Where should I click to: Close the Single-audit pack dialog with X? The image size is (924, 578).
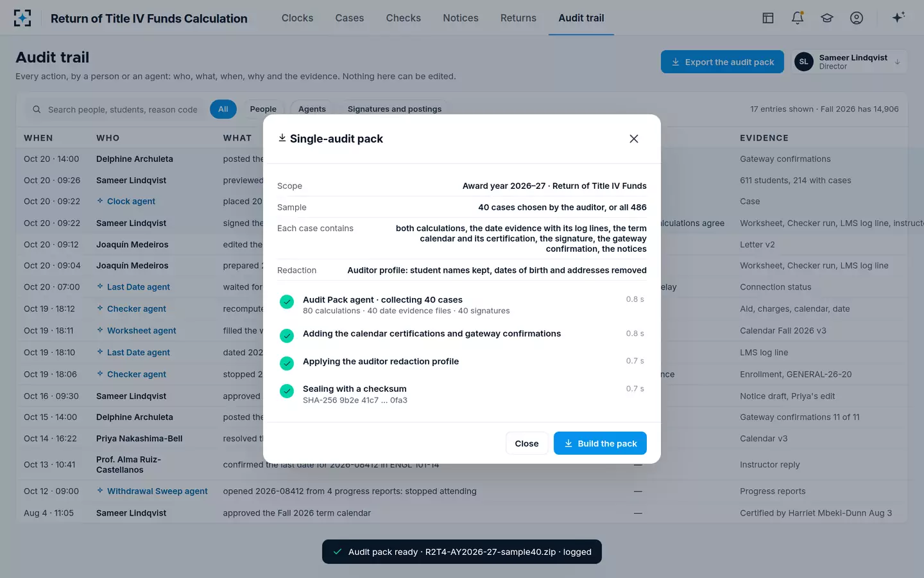[x=634, y=139]
